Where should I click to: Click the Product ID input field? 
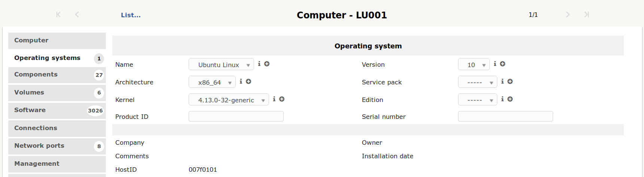point(236,117)
